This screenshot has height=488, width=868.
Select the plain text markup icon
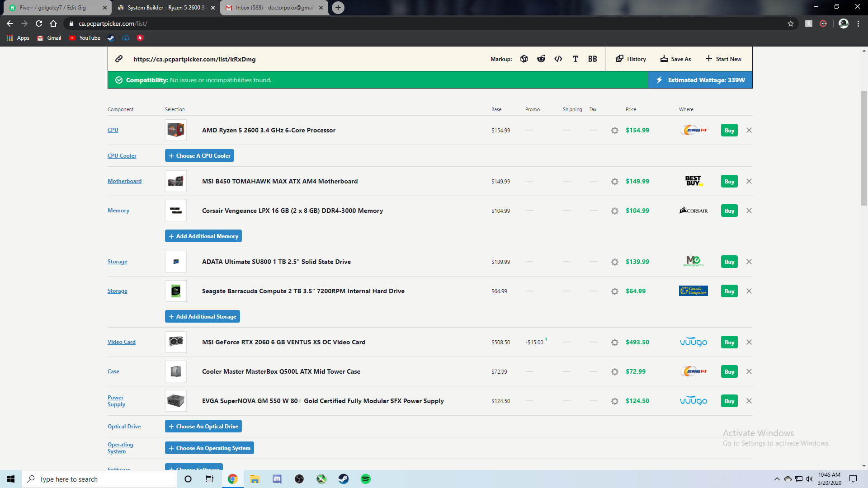click(576, 59)
